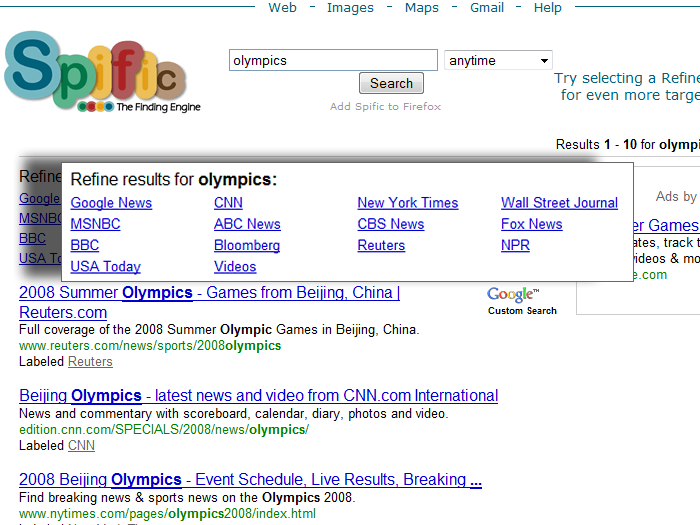700x525 pixels.
Task: Refine results by USA Today in popup
Action: [105, 267]
